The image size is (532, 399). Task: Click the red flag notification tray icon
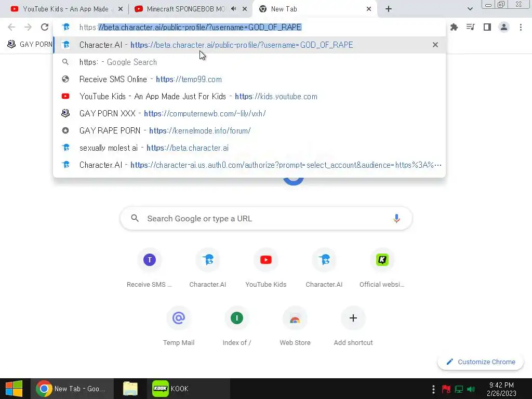tap(446, 389)
